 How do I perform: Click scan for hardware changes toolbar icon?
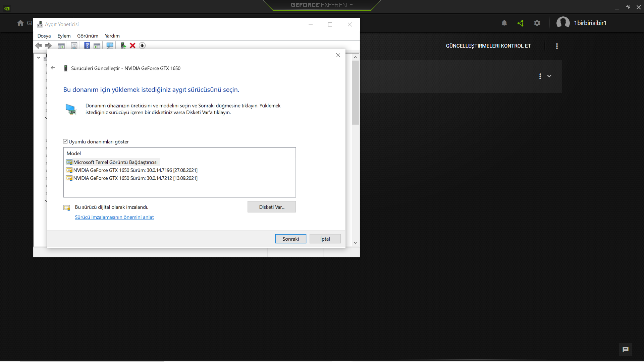click(110, 46)
